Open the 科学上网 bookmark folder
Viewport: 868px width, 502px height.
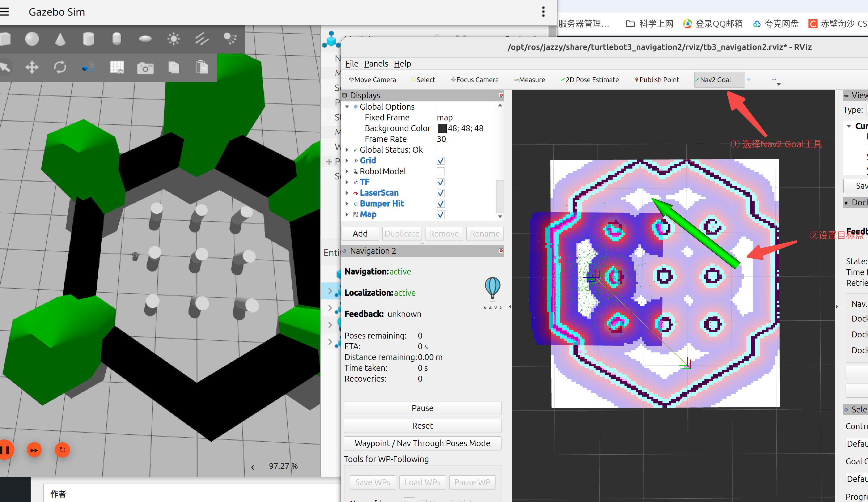click(649, 24)
